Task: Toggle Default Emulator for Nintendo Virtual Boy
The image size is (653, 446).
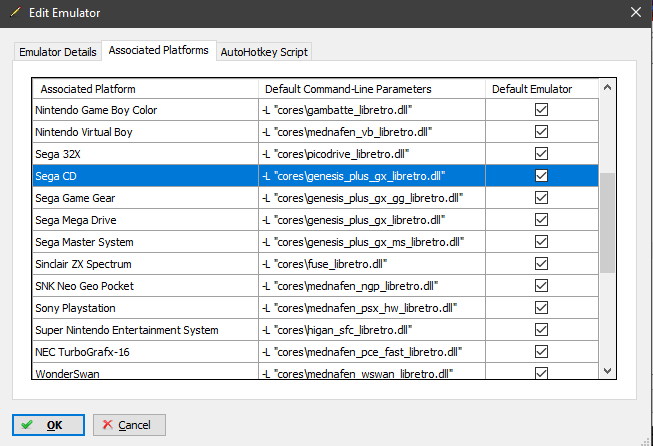Action: [x=541, y=132]
